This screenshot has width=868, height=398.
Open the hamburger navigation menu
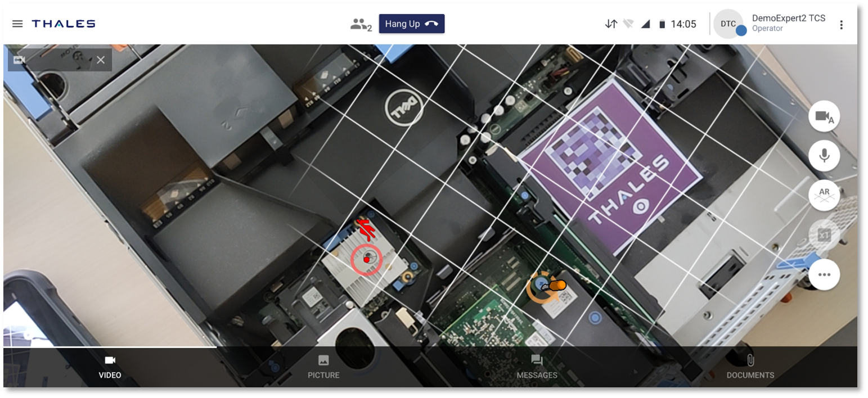[17, 24]
